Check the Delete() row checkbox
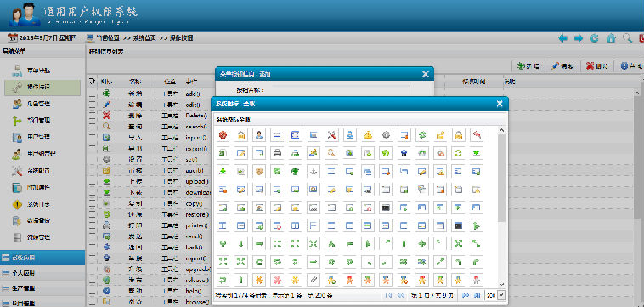 pos(92,116)
